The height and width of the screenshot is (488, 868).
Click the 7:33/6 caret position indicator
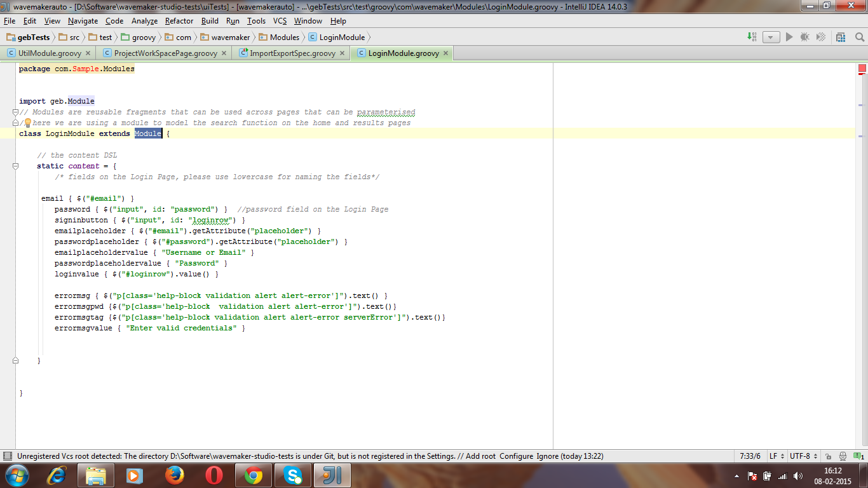tap(750, 456)
